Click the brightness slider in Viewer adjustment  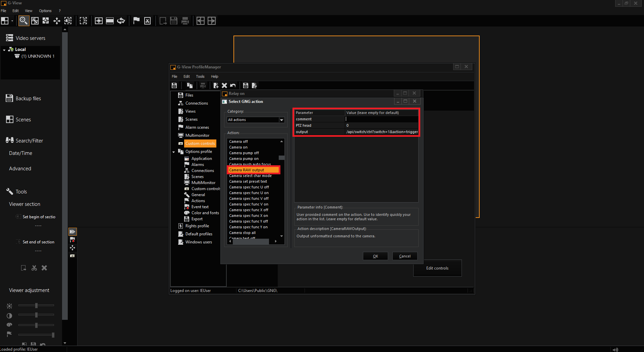(x=36, y=305)
